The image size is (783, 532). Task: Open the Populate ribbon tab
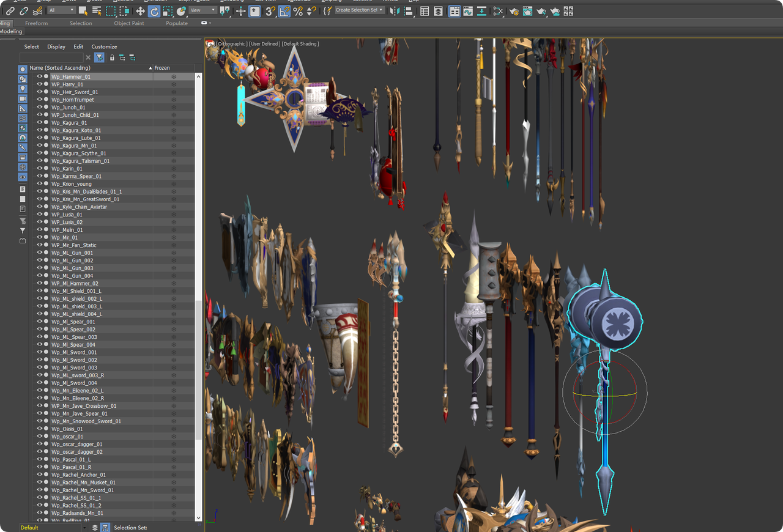pos(177,23)
